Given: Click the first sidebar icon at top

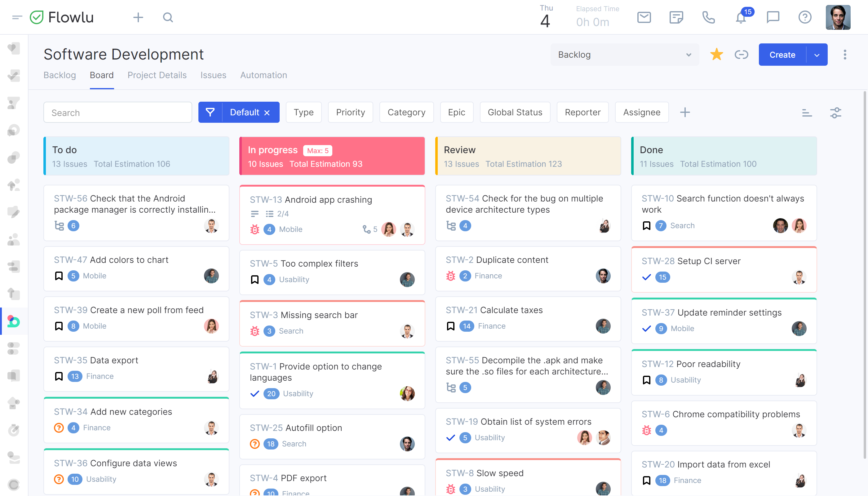Looking at the screenshot, I should point(14,48).
